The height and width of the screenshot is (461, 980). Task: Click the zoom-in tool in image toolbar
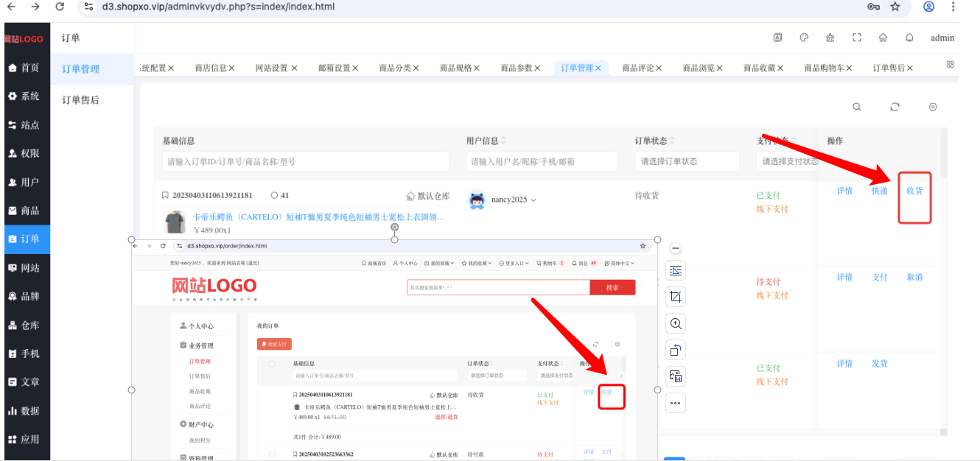(676, 323)
